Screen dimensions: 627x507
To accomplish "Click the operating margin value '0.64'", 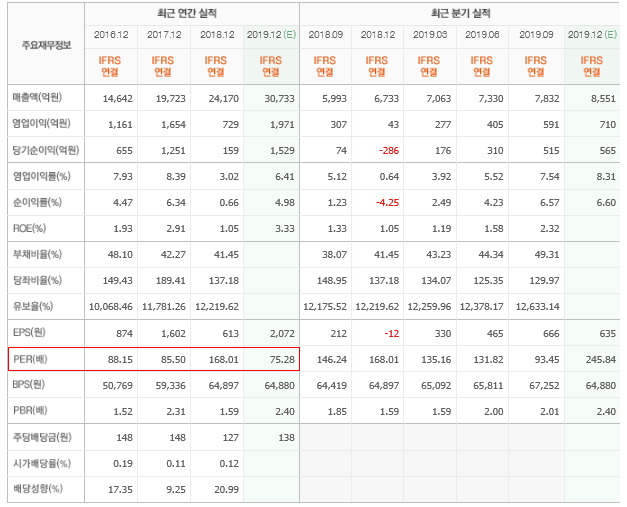I will pos(389,177).
